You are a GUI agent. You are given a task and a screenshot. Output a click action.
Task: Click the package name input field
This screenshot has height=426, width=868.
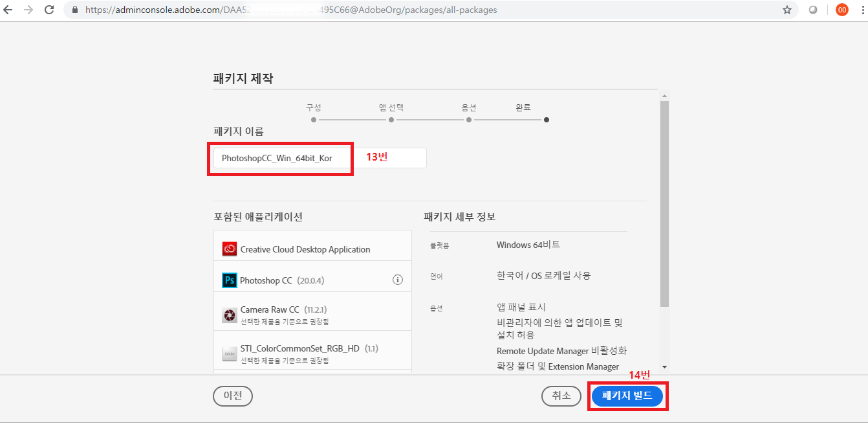click(x=320, y=158)
